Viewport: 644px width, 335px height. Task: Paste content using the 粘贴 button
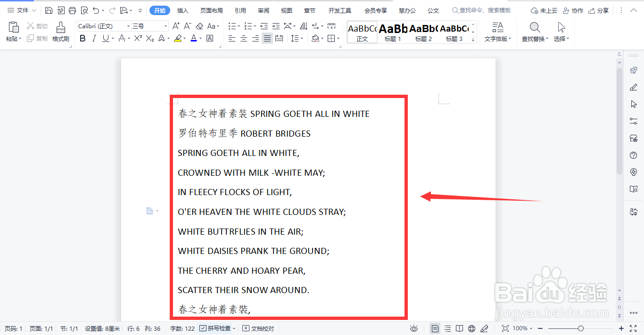tap(14, 32)
